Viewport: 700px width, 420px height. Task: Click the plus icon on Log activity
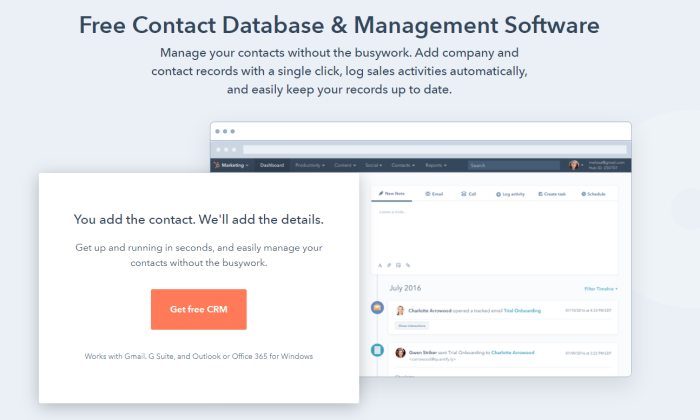coord(498,194)
